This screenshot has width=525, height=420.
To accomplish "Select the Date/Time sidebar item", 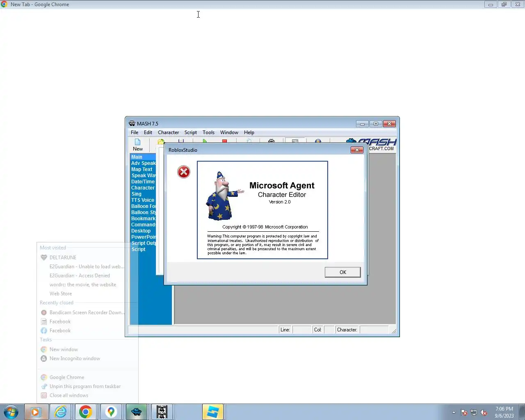I will point(143,182).
